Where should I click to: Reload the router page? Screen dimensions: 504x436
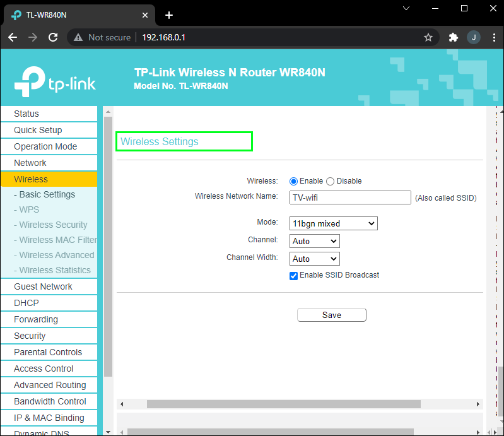[x=54, y=37]
